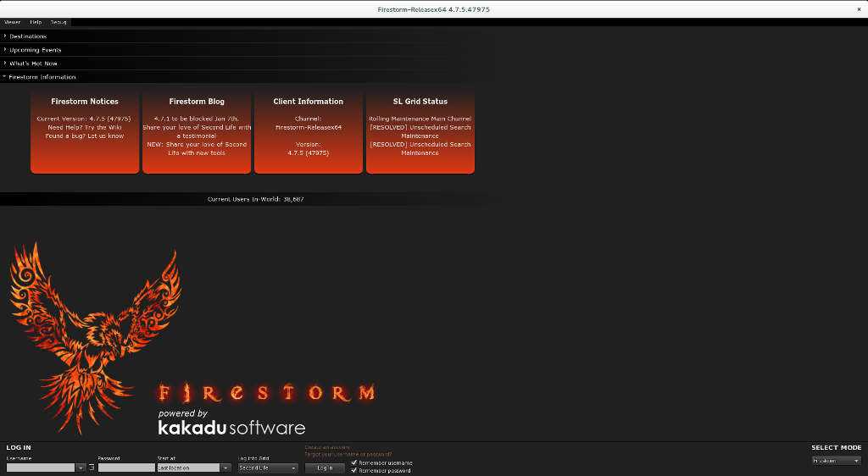Expand the Destinations section
Viewport: 868px width, 476px height.
pyautogui.click(x=28, y=36)
